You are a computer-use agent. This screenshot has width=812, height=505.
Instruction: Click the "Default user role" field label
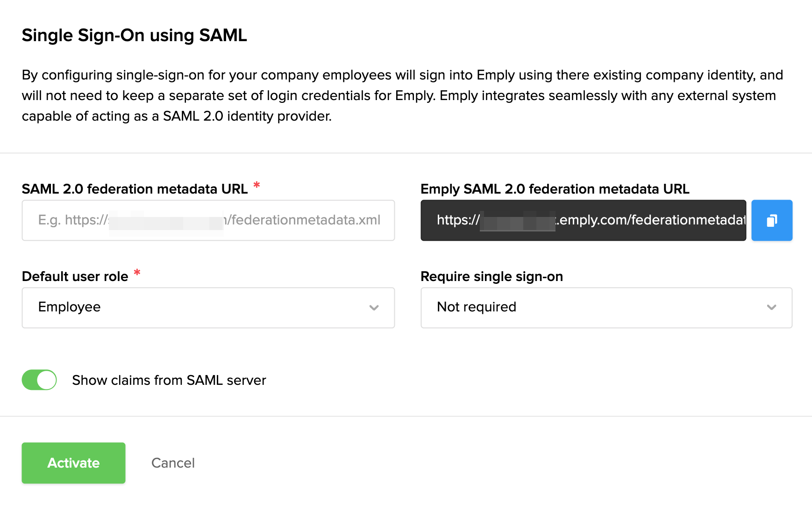(x=75, y=276)
